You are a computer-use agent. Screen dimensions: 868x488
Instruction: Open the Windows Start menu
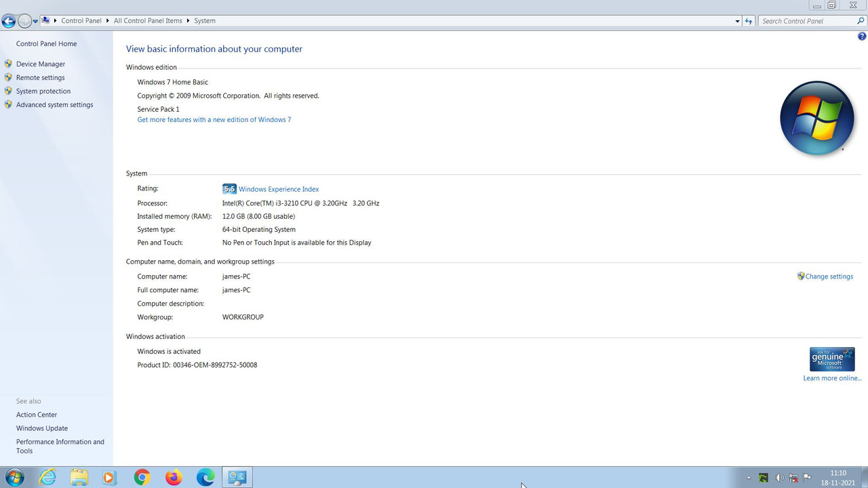[x=14, y=477]
